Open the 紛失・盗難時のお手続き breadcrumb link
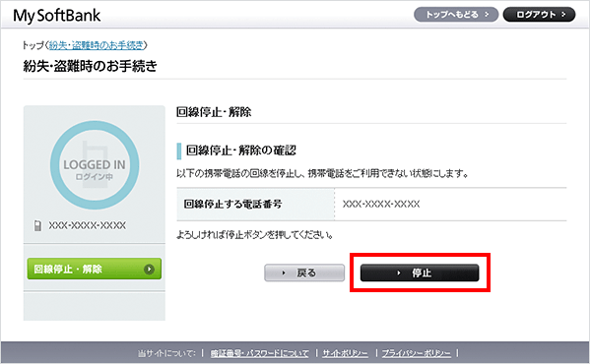Screen dimensions: 591x364 coord(97,45)
